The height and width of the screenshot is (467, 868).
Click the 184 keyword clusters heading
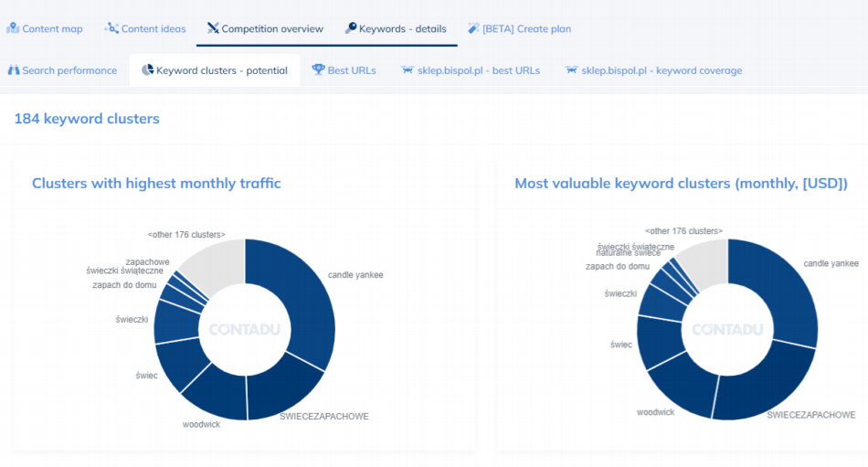coord(87,119)
